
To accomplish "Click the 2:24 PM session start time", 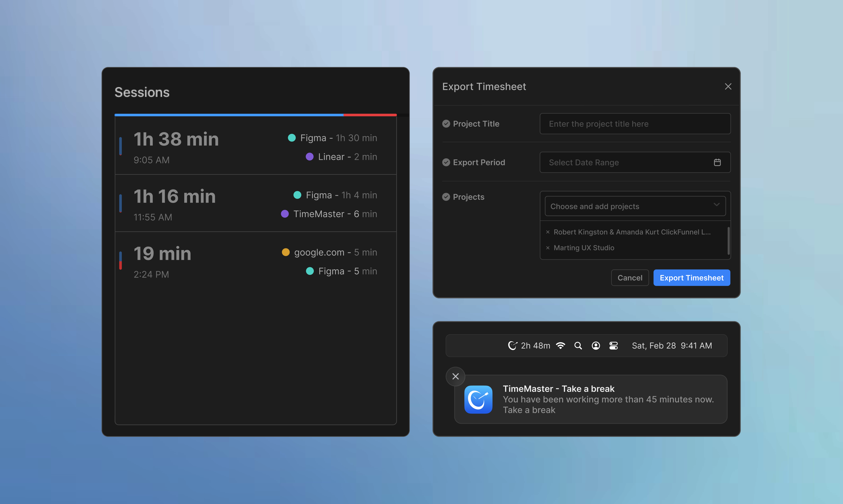I will click(151, 274).
